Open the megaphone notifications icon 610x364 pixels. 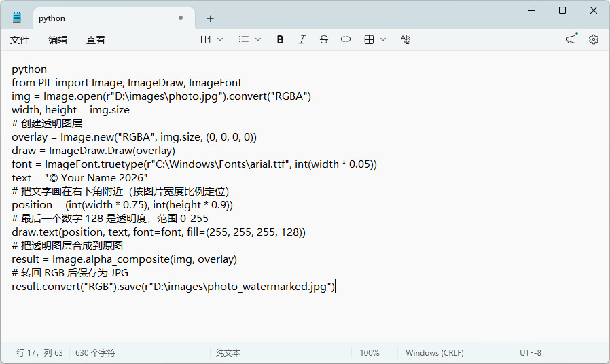pos(571,39)
